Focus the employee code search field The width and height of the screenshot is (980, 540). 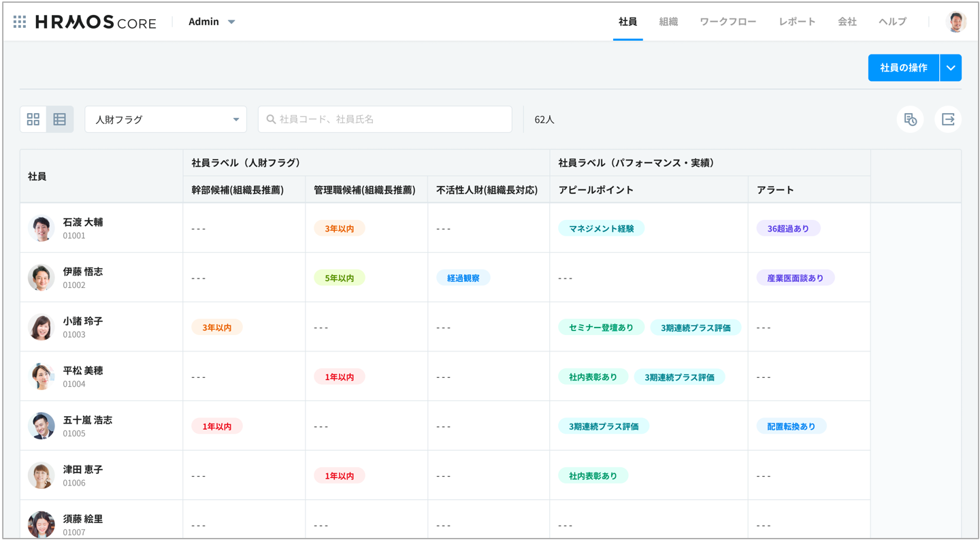[391, 120]
